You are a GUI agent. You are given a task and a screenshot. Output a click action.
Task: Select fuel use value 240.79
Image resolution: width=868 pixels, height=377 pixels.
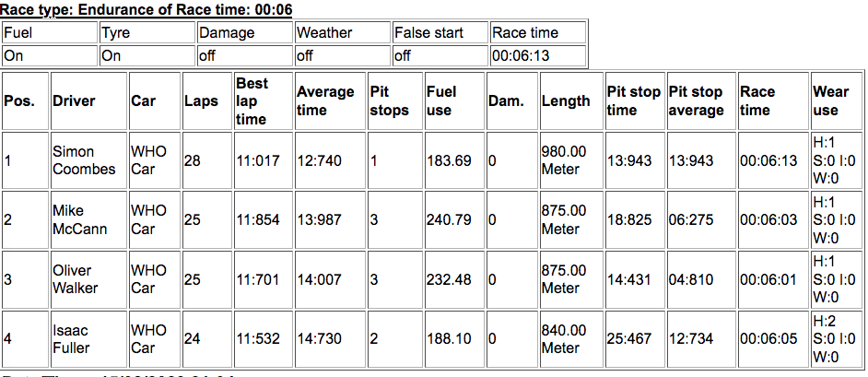click(x=449, y=220)
